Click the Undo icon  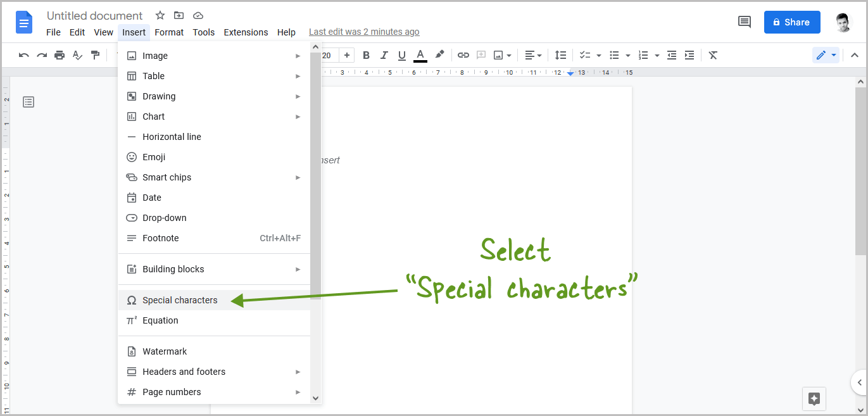click(x=23, y=55)
